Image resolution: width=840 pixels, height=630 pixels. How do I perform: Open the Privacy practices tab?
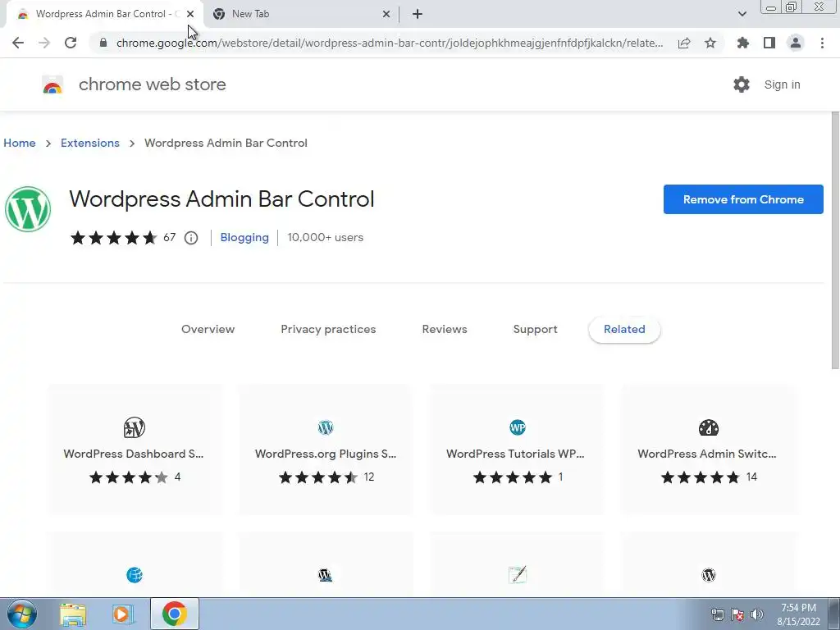(x=328, y=330)
